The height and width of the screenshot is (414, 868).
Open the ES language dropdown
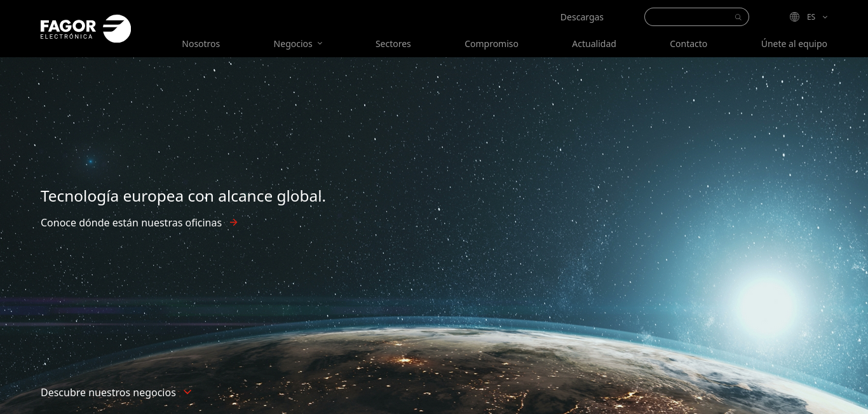(817, 17)
